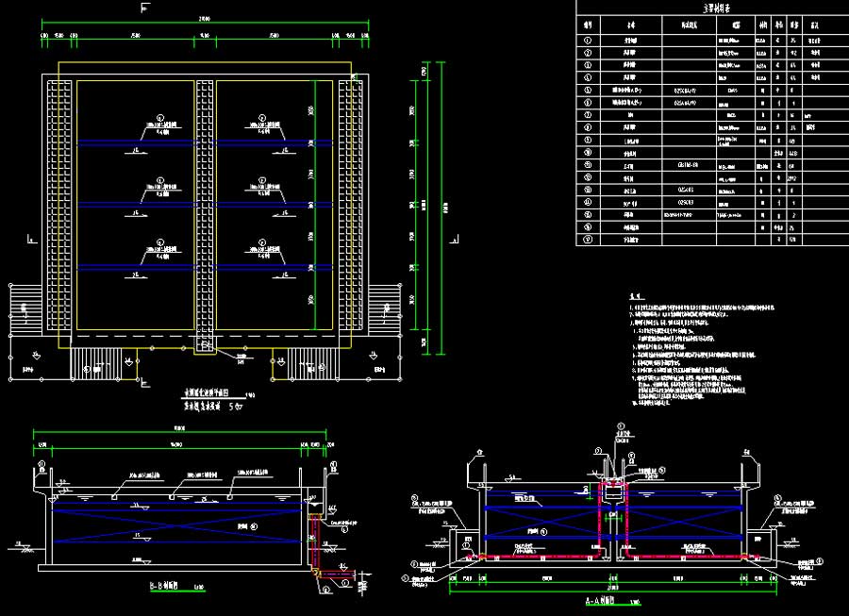Screen dimensions: 849x616
Task: Select the B-B section view title
Action: click(164, 586)
